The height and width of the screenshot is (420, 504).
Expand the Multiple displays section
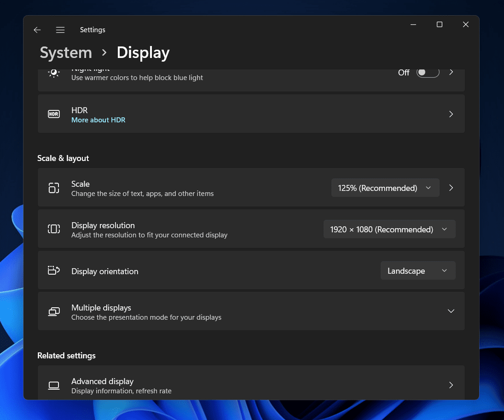pyautogui.click(x=451, y=311)
